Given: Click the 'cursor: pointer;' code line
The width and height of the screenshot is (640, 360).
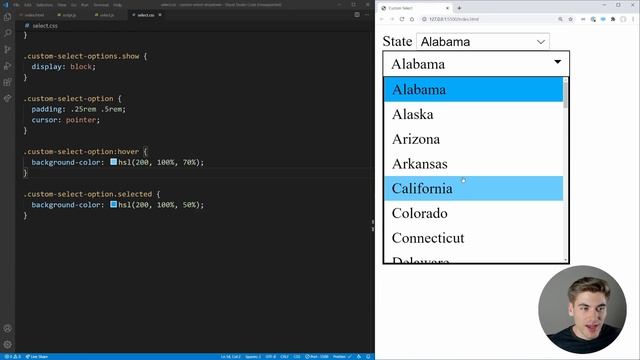Looking at the screenshot, I should coord(65,120).
